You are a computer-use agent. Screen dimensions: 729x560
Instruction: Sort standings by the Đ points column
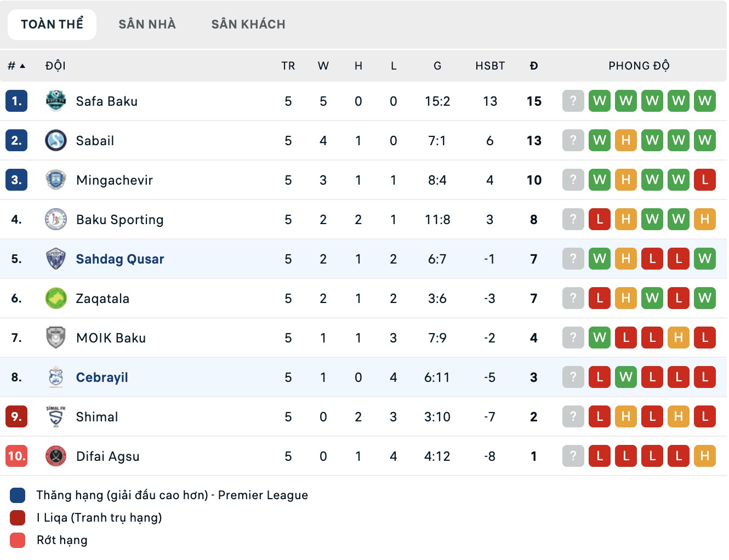pyautogui.click(x=534, y=66)
